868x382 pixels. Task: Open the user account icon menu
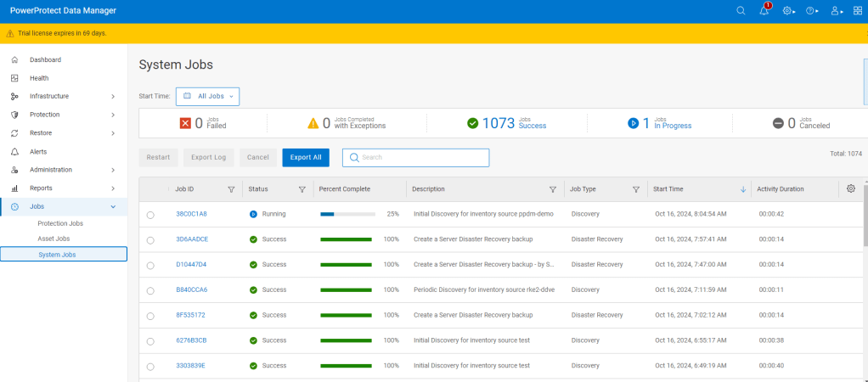[x=837, y=10]
